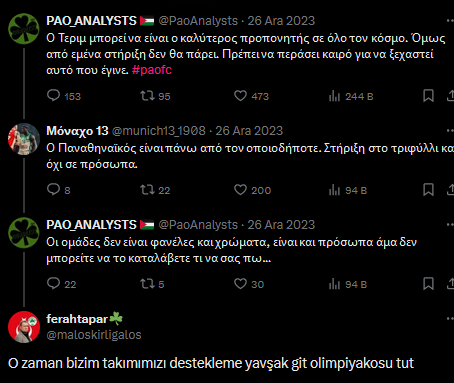
Task: Retweet the Μόναχο 13 tweet with 22 reposts
Action: tap(155, 190)
